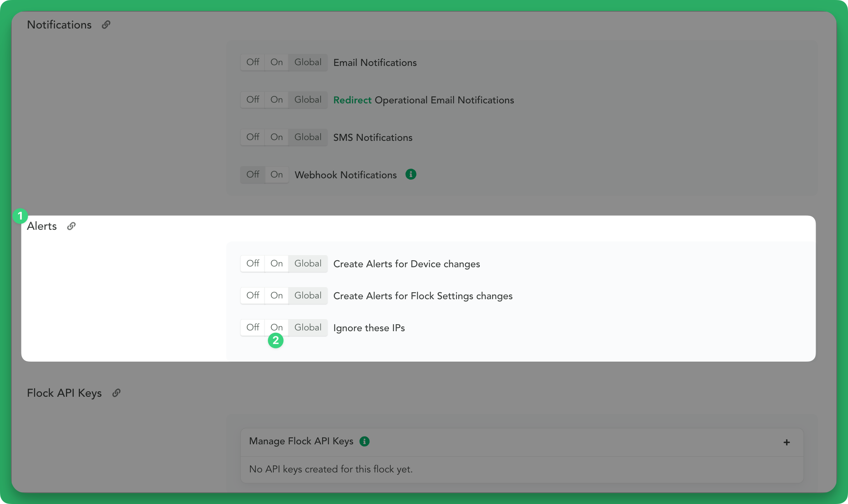Open info icon next to Manage Flock API Keys
This screenshot has height=504, width=848.
coord(364,441)
